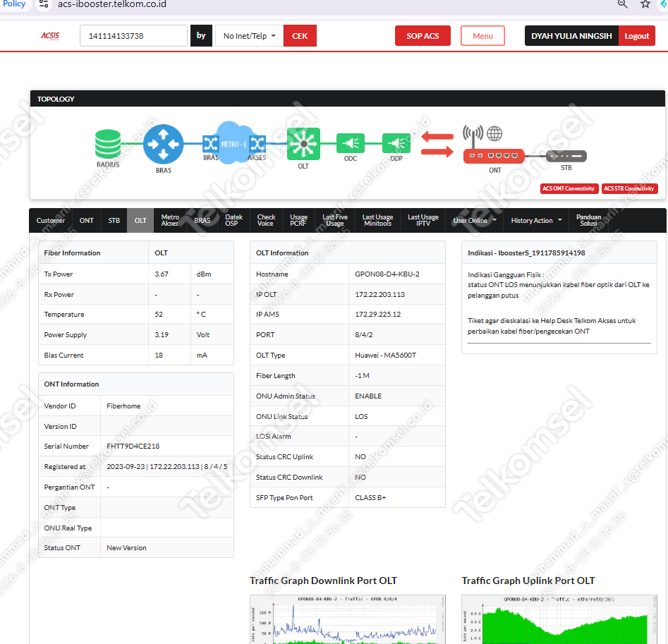Open the Check Voice tab
This screenshot has height=644, width=668.
(x=266, y=221)
